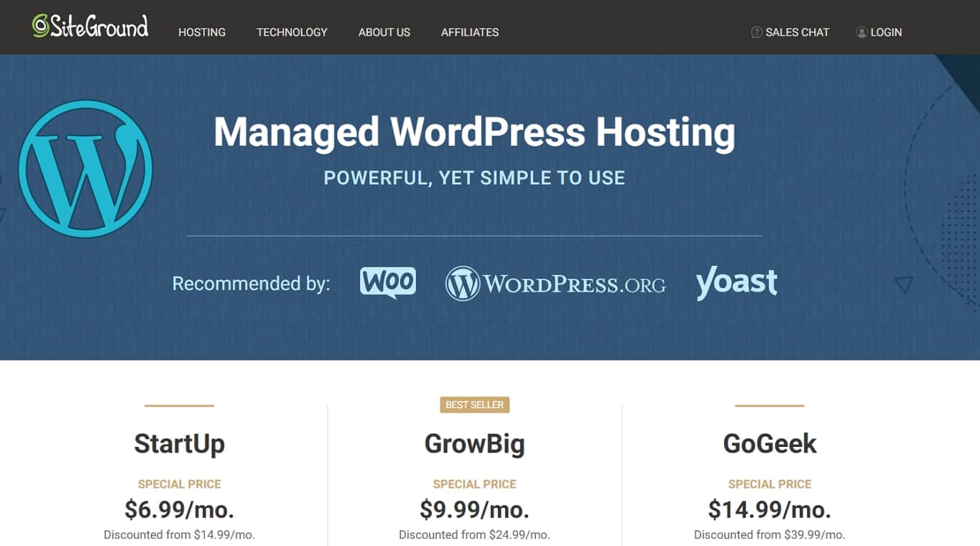980x546 pixels.
Task: Click the Yoast logo
Action: (x=736, y=283)
